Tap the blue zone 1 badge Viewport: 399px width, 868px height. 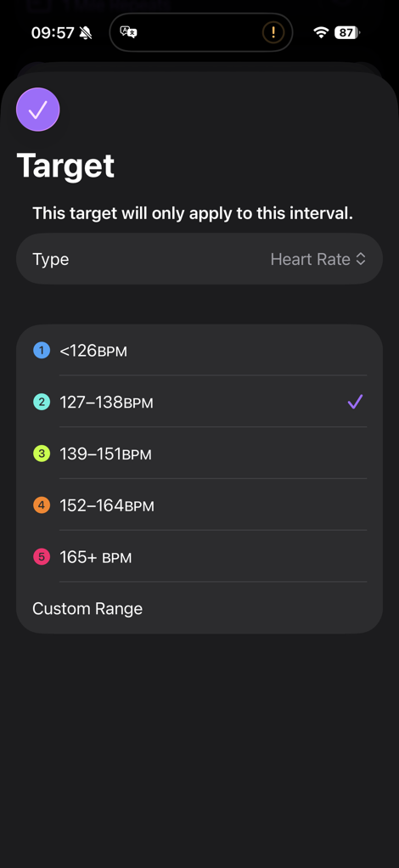point(42,351)
